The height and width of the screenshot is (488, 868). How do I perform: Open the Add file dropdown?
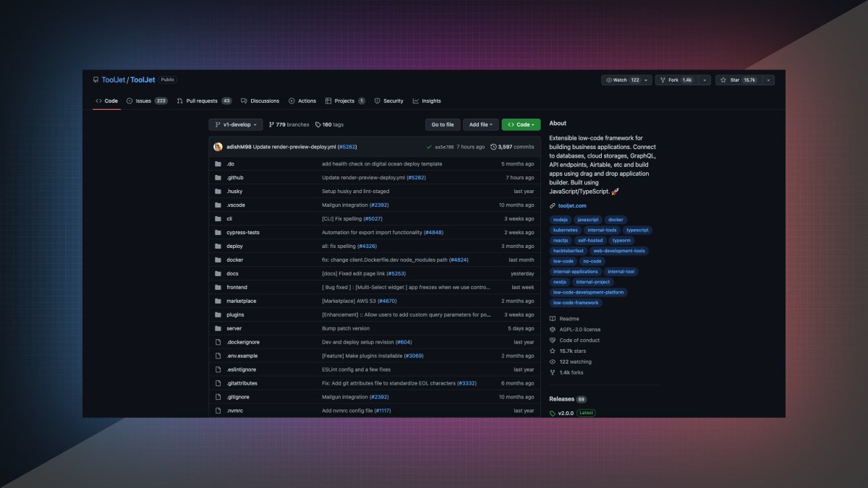[x=481, y=124]
